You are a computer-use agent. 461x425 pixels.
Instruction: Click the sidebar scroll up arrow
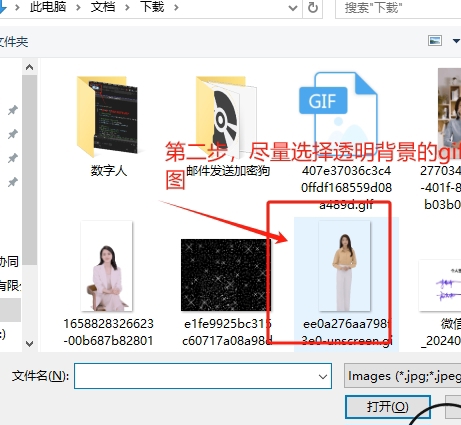[x=29, y=68]
